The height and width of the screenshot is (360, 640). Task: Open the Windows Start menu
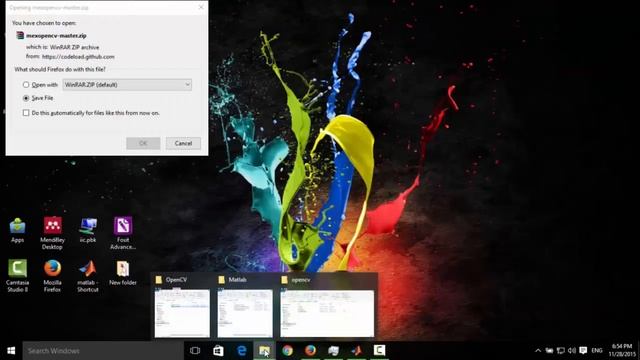11,351
